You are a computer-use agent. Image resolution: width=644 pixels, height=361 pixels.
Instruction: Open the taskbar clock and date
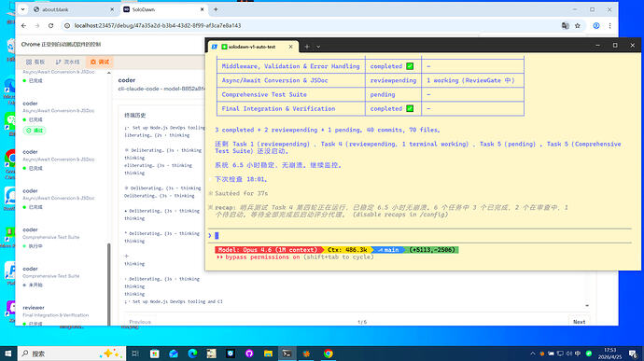(x=609, y=354)
